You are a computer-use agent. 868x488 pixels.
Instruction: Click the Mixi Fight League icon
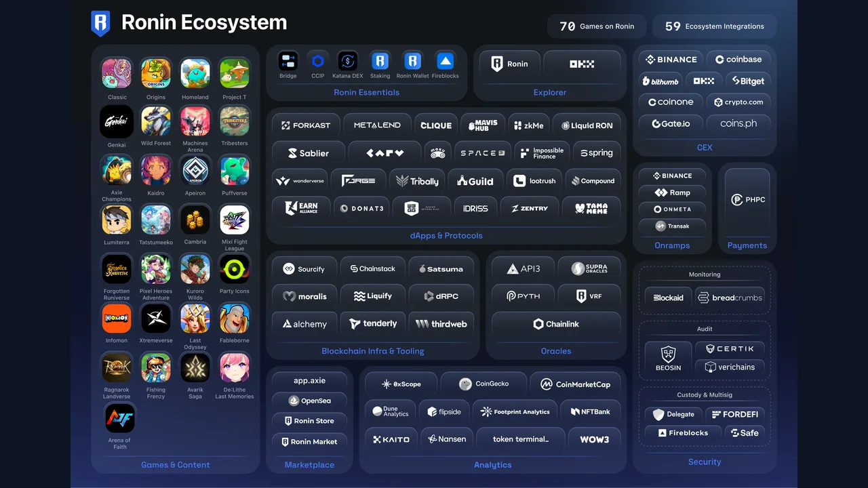pyautogui.click(x=235, y=220)
